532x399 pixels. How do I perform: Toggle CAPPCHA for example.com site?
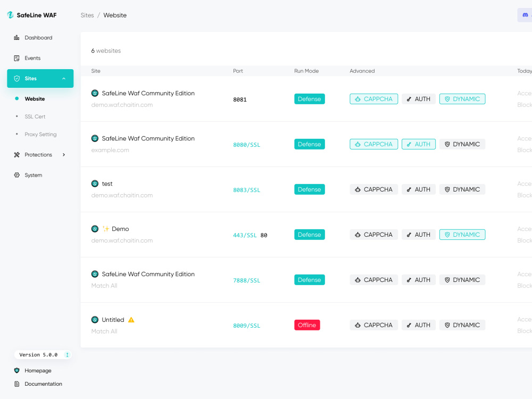[373, 144]
